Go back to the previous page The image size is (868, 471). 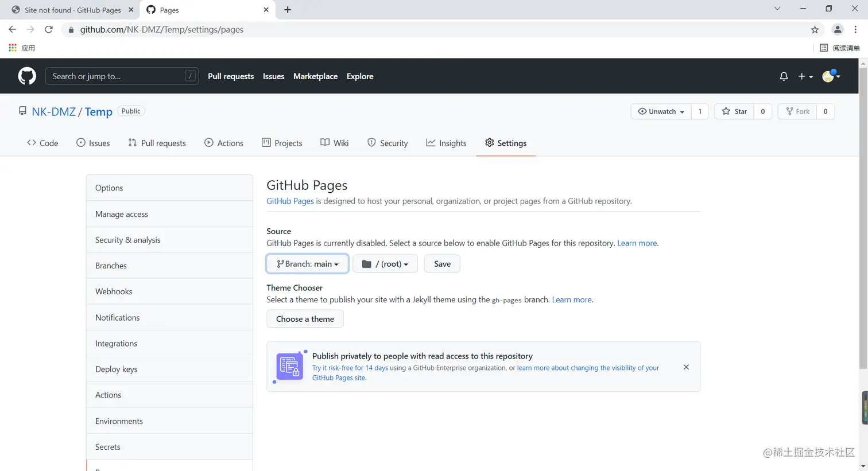(x=13, y=30)
